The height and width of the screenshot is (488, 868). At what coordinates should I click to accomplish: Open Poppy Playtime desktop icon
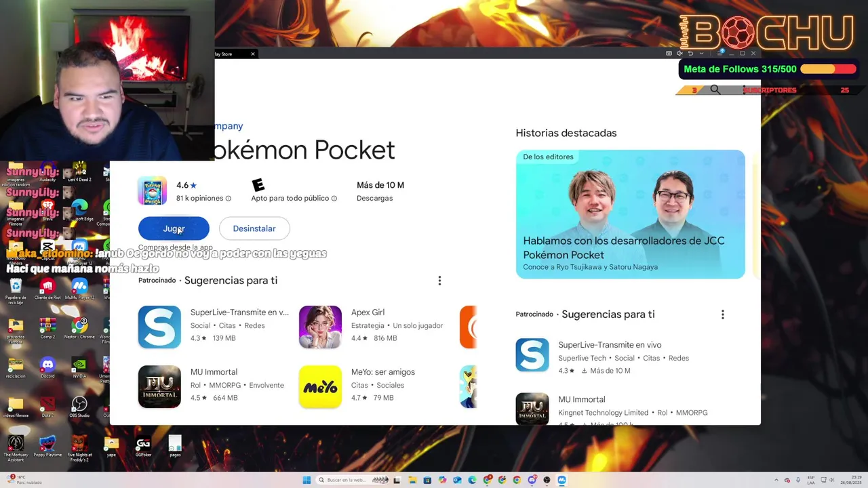(47, 446)
